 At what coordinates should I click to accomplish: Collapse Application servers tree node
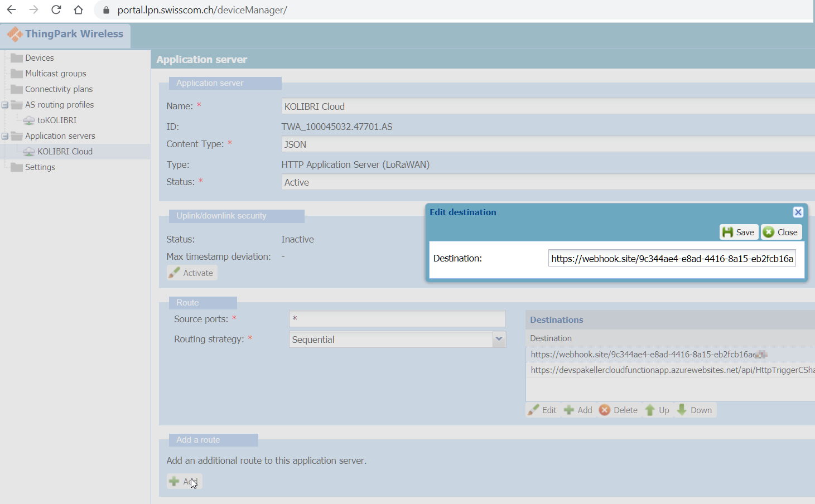tap(5, 136)
